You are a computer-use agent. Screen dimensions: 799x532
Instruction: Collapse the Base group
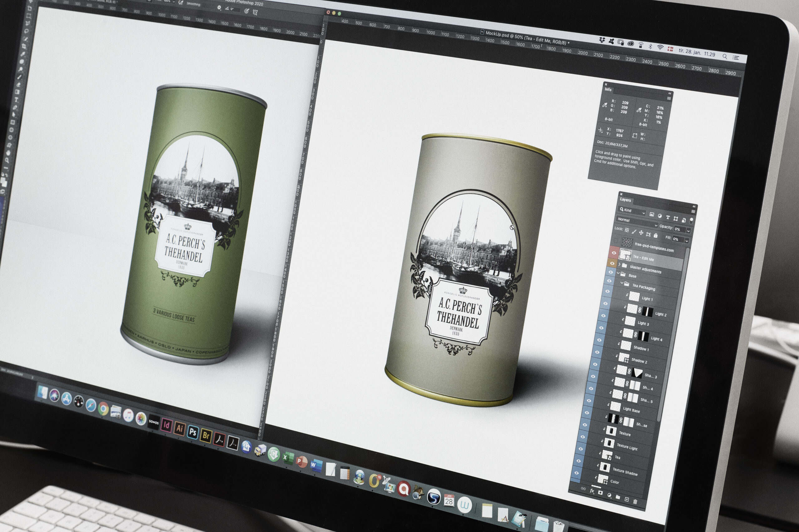(x=618, y=273)
